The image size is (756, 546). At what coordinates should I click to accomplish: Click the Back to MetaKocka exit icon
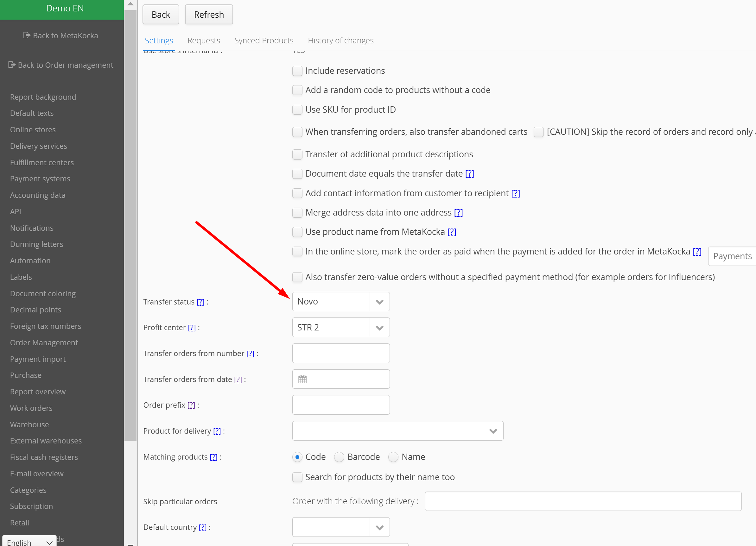27,35
